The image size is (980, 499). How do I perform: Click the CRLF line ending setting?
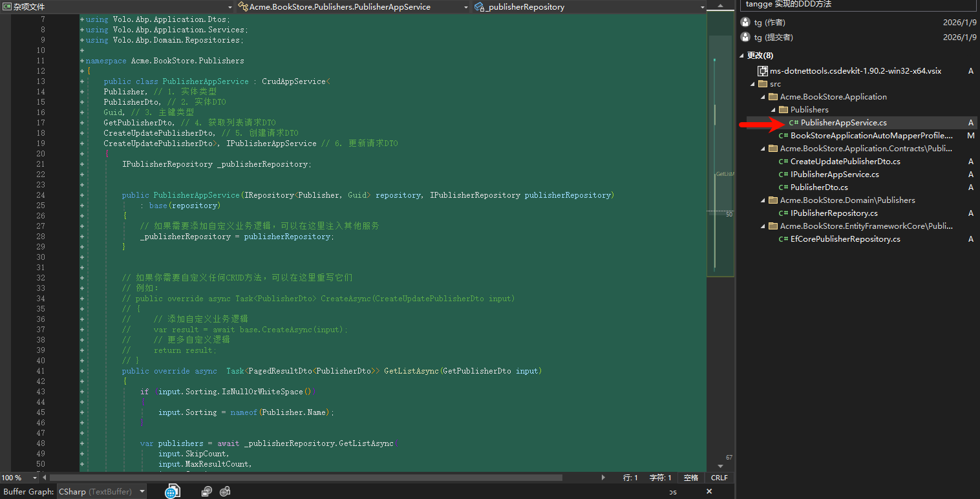[719, 478]
